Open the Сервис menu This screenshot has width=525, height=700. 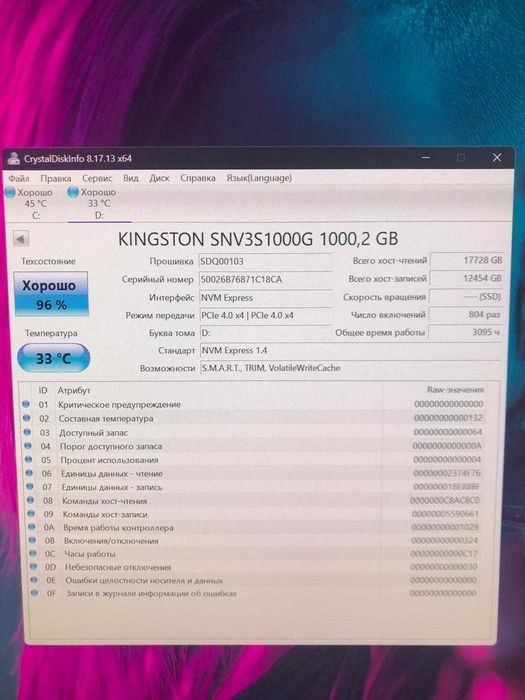[x=97, y=178]
